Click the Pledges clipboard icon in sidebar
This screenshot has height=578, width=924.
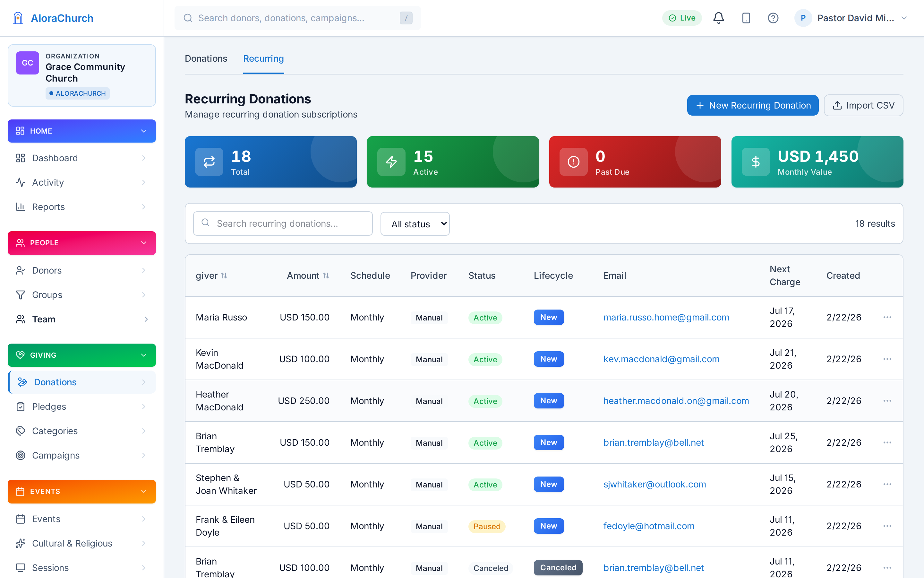(x=21, y=406)
